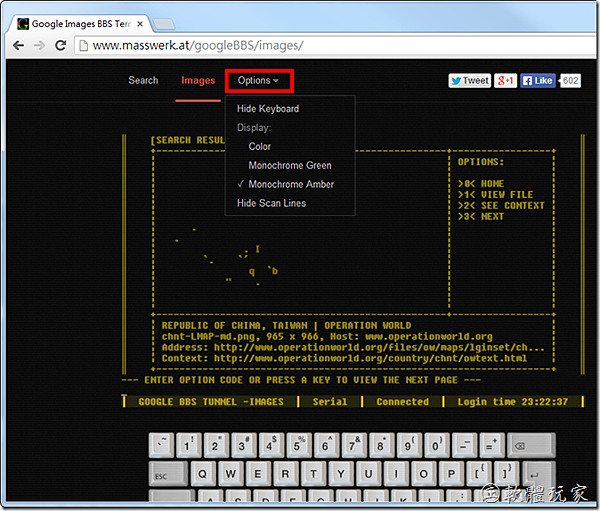Tap the U key on virtual keyboard

click(x=368, y=473)
